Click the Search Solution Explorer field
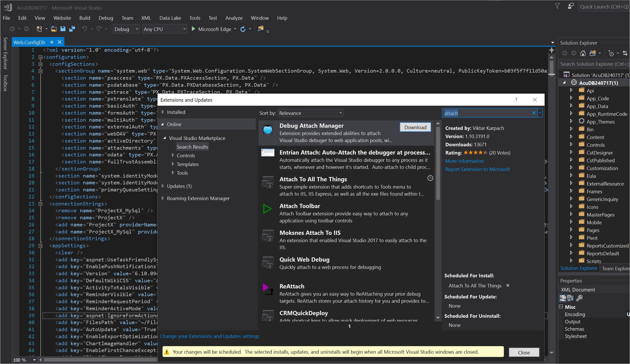 594,64
